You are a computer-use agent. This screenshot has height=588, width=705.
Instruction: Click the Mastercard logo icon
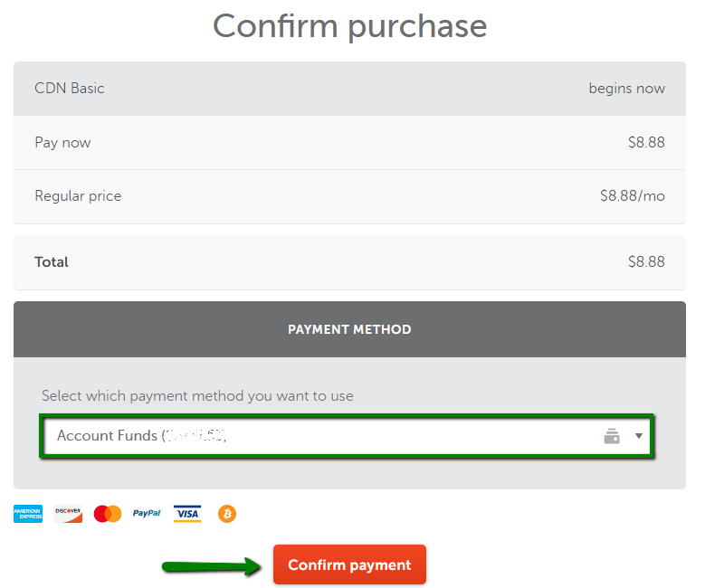coord(108,514)
